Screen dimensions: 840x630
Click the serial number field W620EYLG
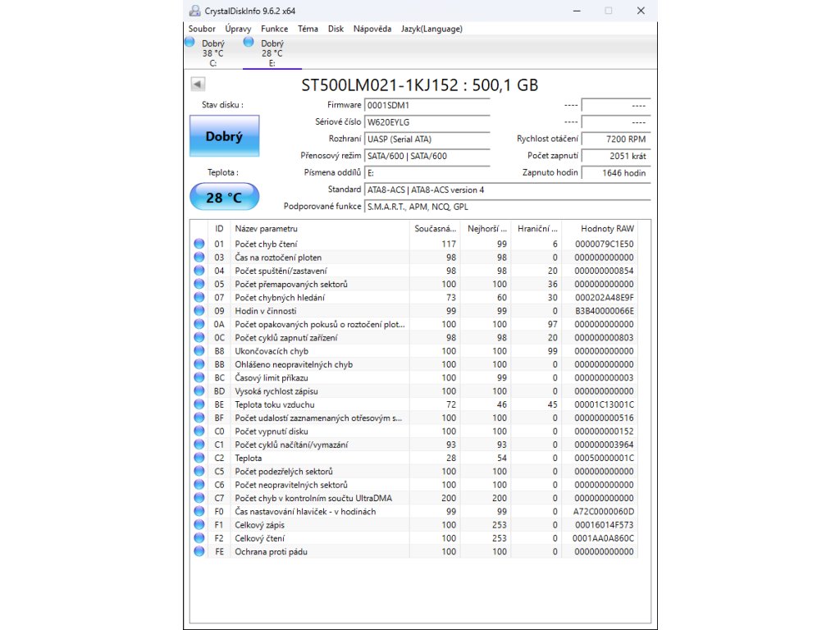427,122
